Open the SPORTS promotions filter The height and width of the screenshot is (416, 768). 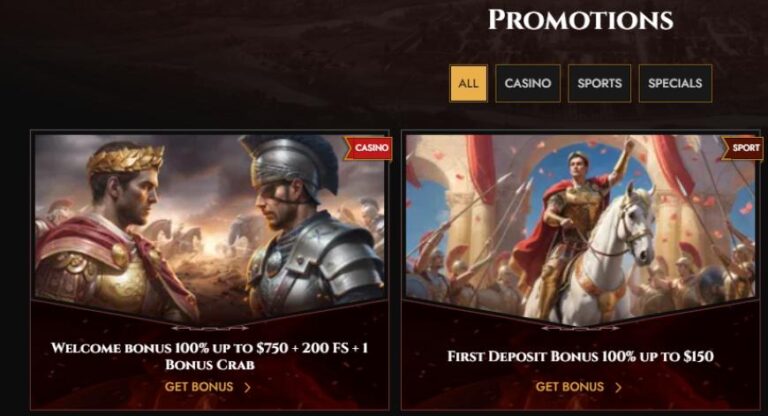[599, 83]
